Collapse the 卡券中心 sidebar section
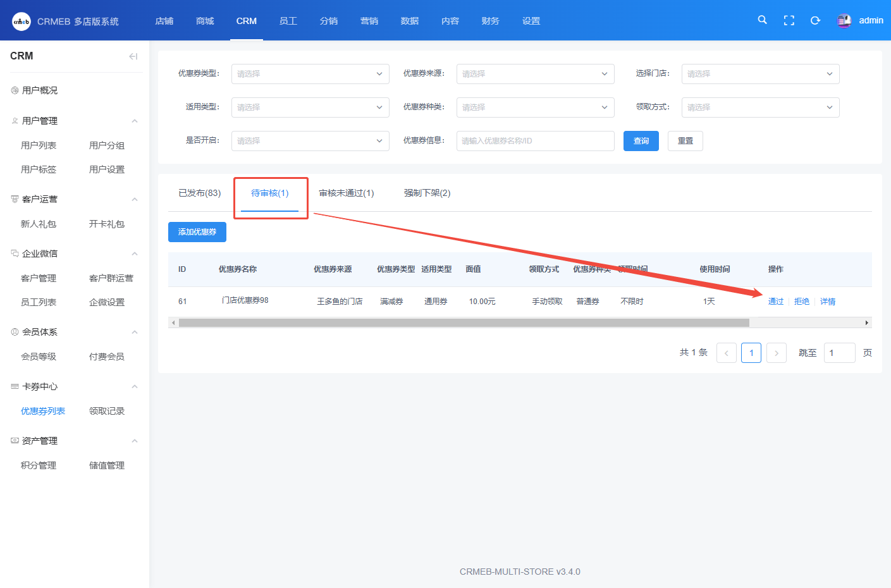The height and width of the screenshot is (588, 891). pos(134,386)
